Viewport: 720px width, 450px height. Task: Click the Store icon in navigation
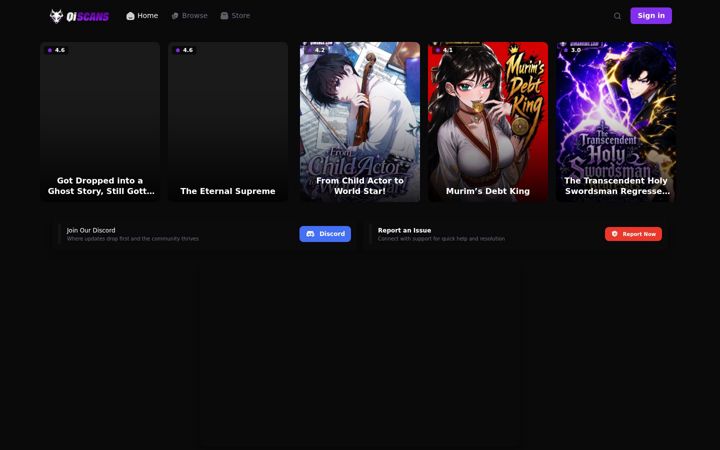pyautogui.click(x=224, y=16)
